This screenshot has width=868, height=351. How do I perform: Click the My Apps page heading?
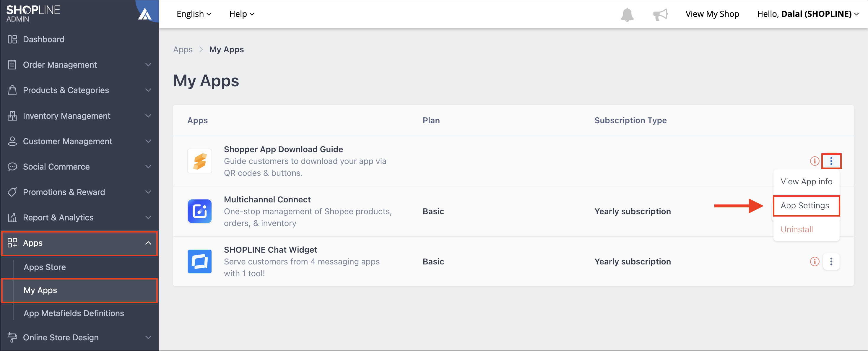click(206, 81)
